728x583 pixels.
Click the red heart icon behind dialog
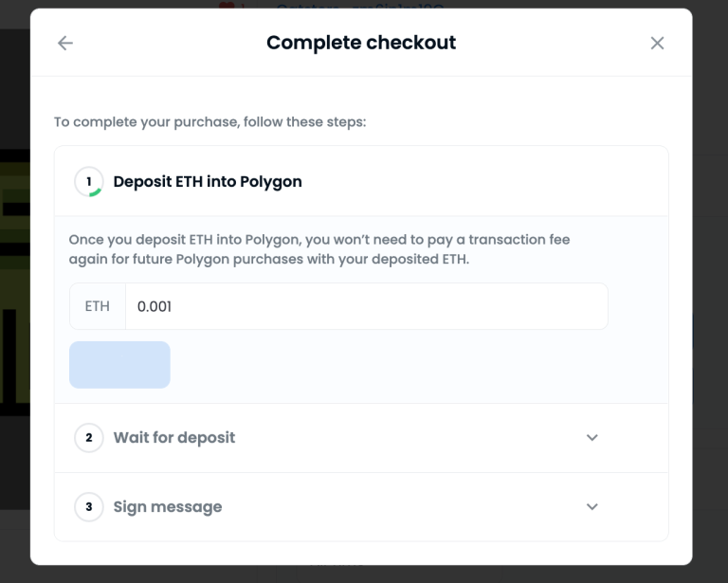pyautogui.click(x=227, y=5)
